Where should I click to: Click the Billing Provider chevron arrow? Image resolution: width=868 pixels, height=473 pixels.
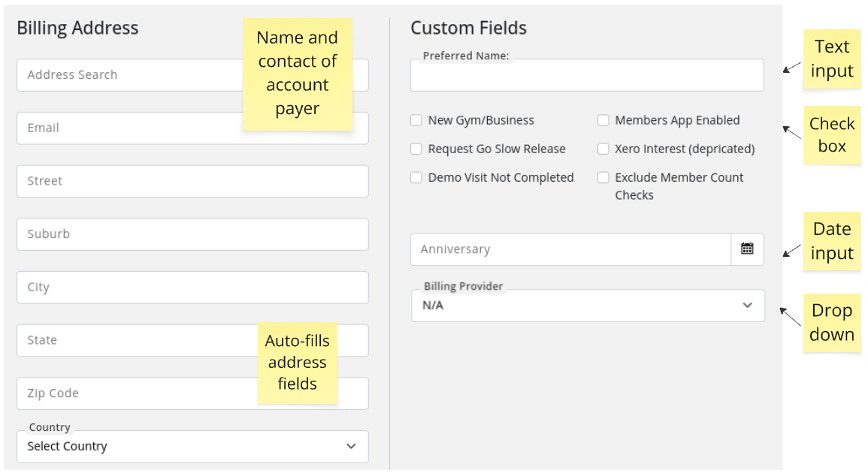click(747, 306)
